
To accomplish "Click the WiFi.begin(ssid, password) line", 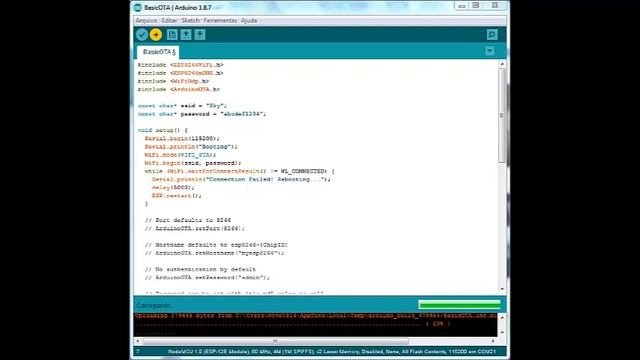I will tap(193, 163).
